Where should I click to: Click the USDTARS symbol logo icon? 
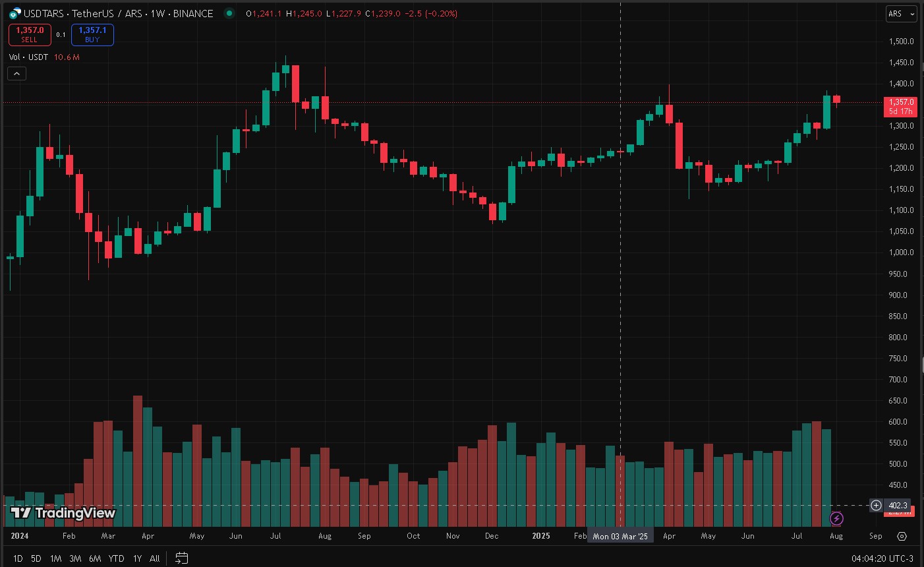pyautogui.click(x=14, y=13)
